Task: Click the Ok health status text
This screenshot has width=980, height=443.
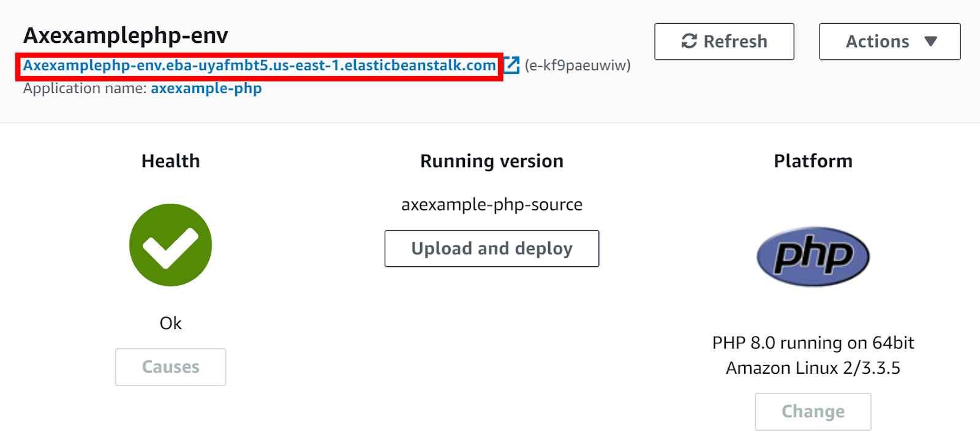Action: [x=170, y=323]
